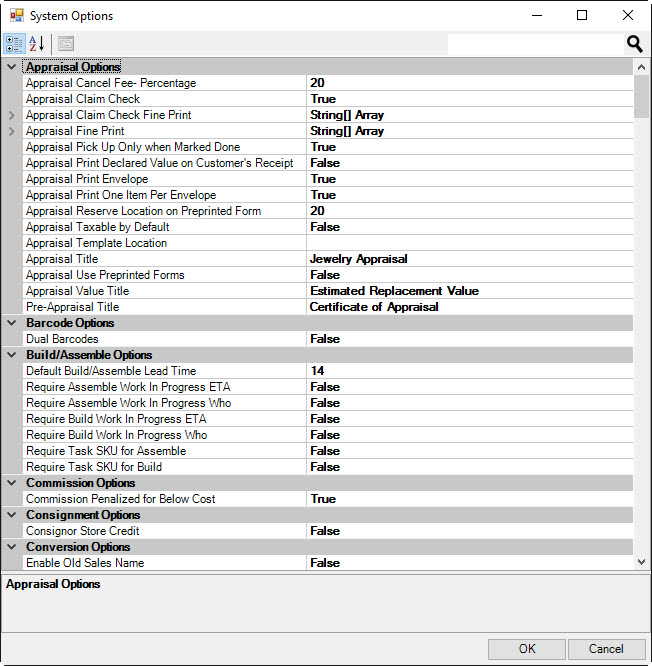
Task: Expand the Appraisal Fine Print array
Action: point(12,131)
